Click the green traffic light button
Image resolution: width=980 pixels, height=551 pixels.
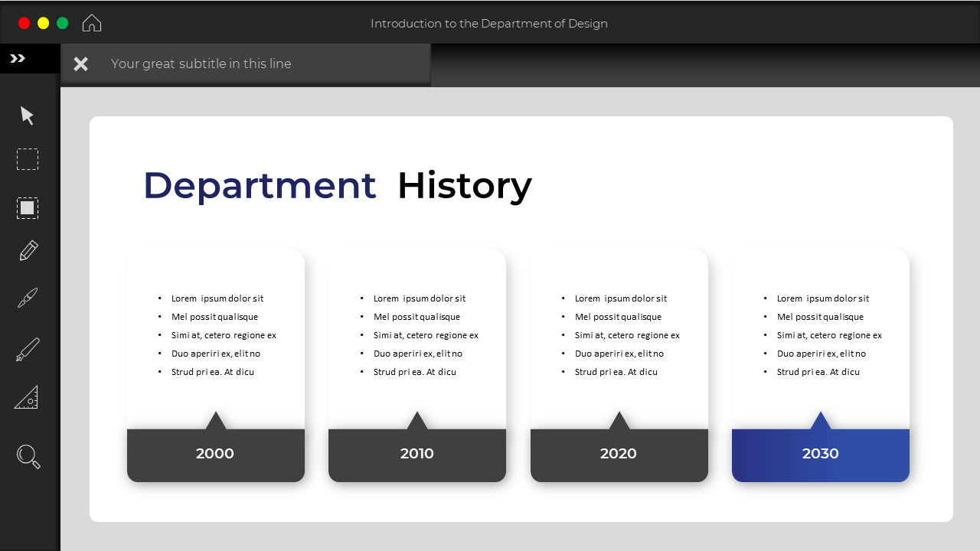pos(63,22)
